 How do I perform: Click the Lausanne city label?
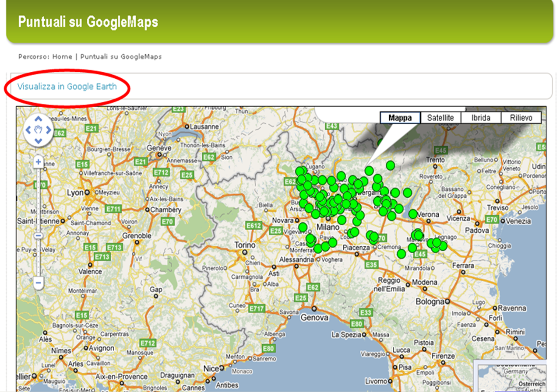[x=204, y=126]
